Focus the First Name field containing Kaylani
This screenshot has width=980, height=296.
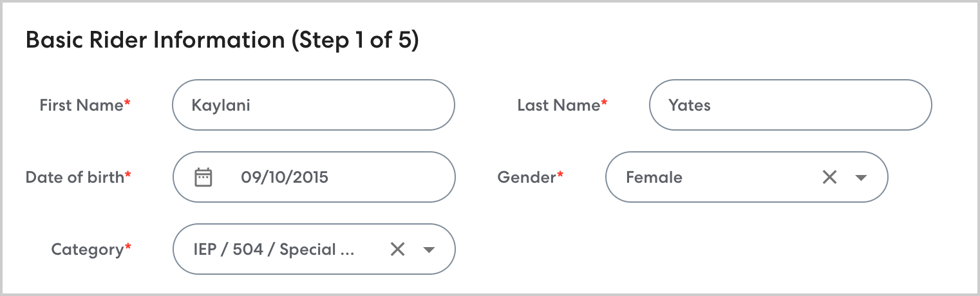pyautogui.click(x=313, y=105)
